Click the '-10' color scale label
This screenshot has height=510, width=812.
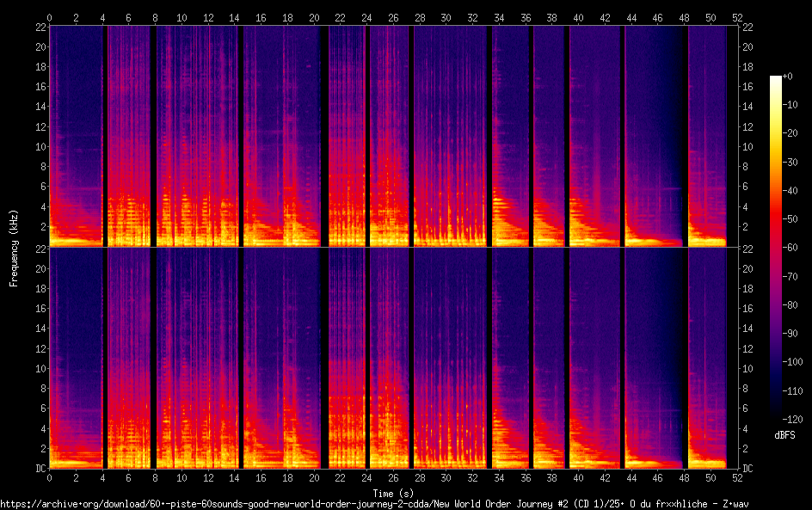click(790, 105)
